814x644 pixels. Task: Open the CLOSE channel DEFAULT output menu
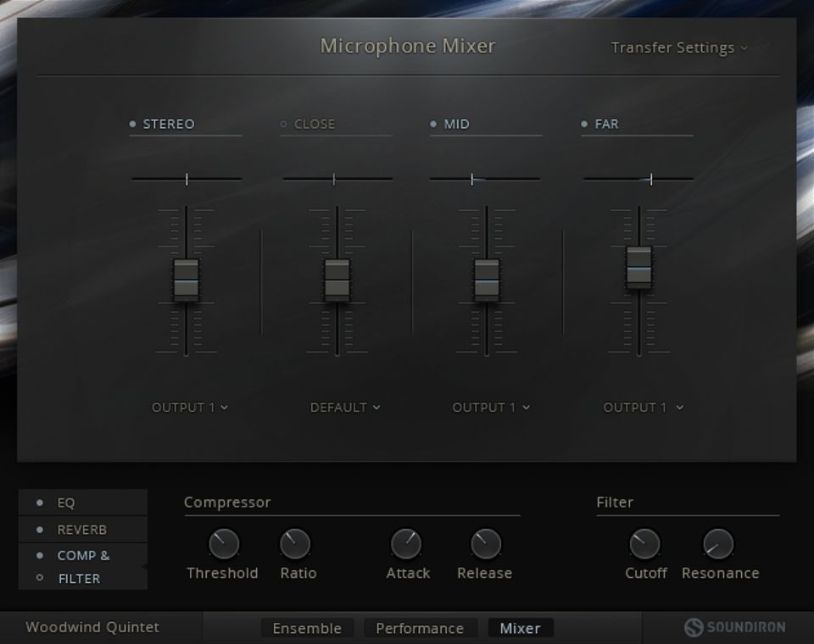pyautogui.click(x=344, y=408)
